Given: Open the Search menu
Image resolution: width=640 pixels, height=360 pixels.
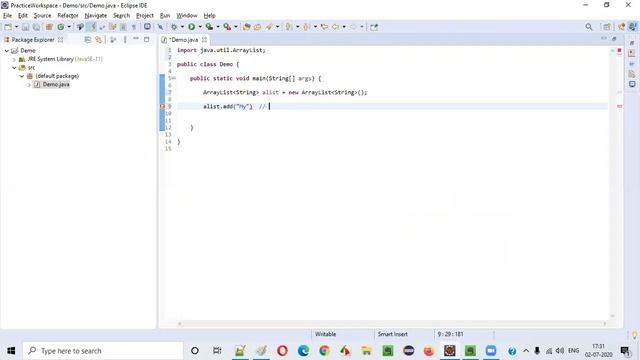Looking at the screenshot, I should 121,16.
